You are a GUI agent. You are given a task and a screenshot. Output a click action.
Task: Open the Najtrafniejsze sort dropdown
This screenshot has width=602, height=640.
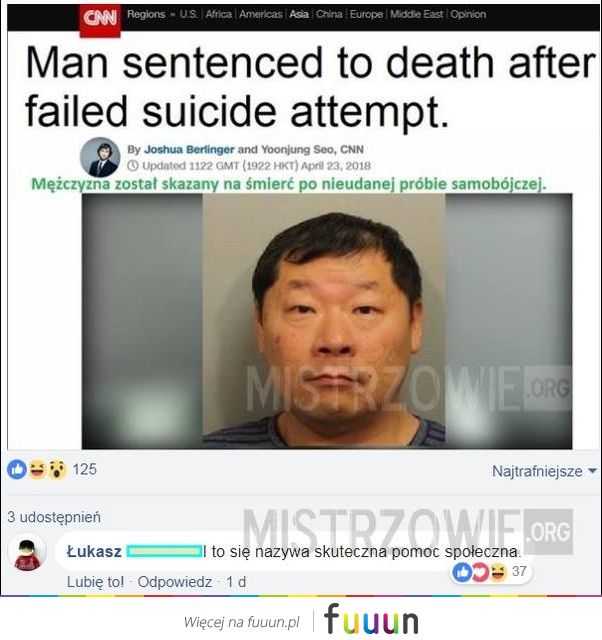(x=544, y=471)
